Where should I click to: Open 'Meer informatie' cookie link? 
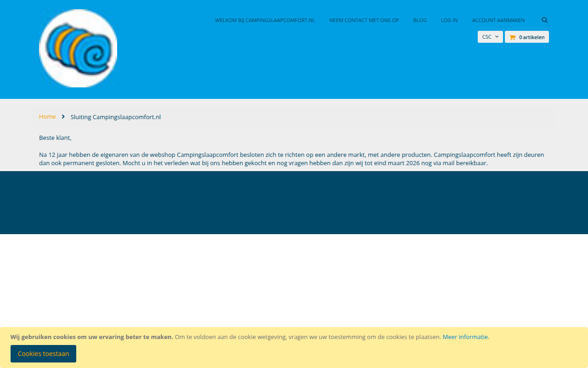[465, 337]
